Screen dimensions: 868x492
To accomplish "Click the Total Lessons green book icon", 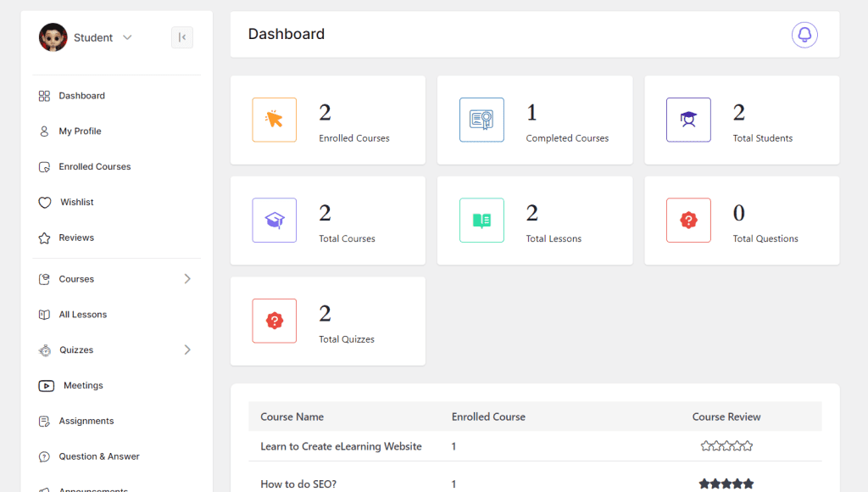I will click(481, 221).
